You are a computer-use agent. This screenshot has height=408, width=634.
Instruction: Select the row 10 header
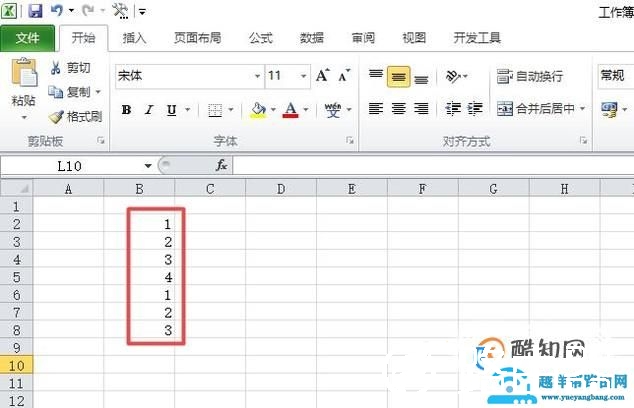coord(16,366)
